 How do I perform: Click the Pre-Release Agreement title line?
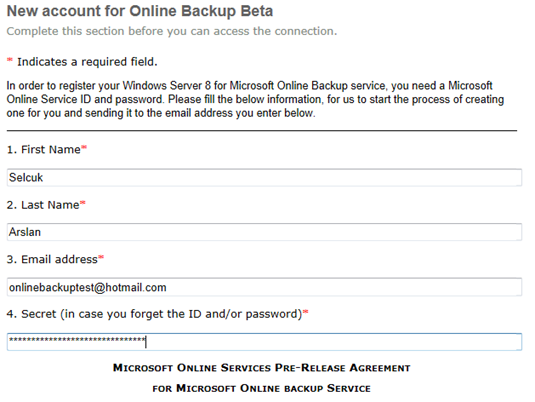262,368
